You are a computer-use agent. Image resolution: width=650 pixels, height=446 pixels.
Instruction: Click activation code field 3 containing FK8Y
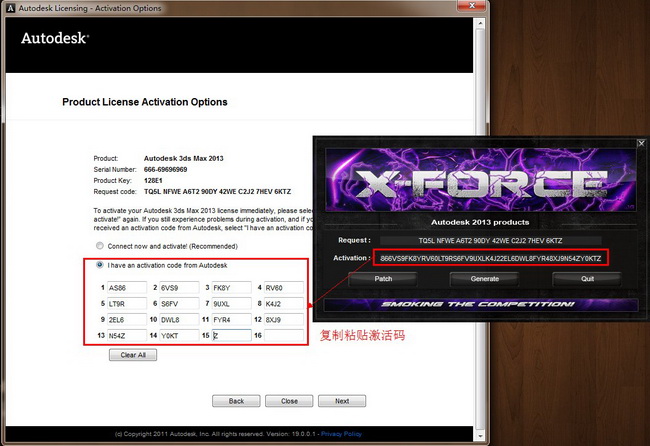[231, 288]
